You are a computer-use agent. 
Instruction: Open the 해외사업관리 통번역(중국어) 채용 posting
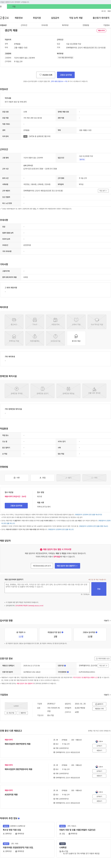click(18, 769)
